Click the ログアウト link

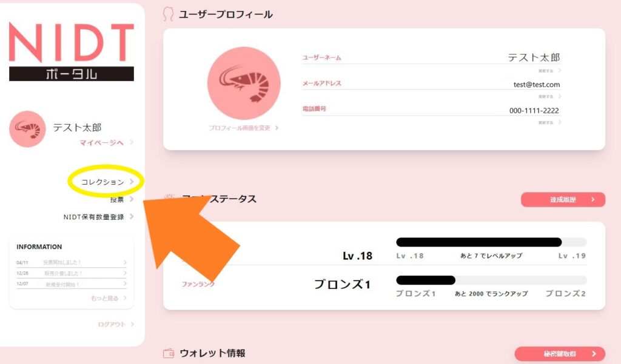116,325
